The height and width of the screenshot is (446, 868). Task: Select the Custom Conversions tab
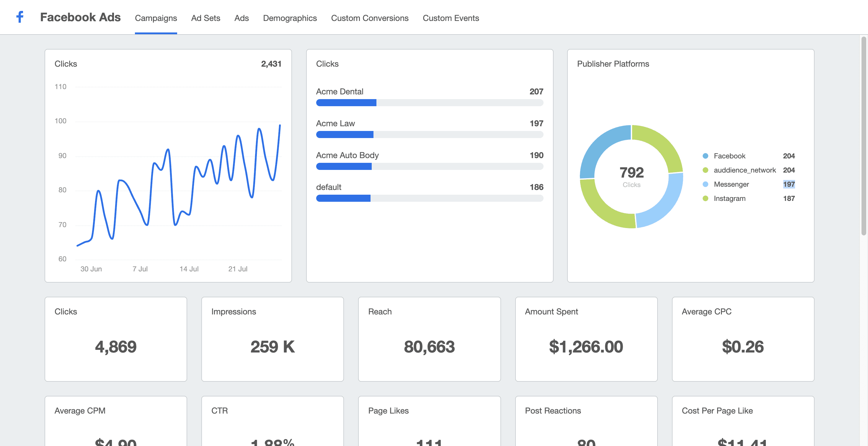tap(370, 18)
